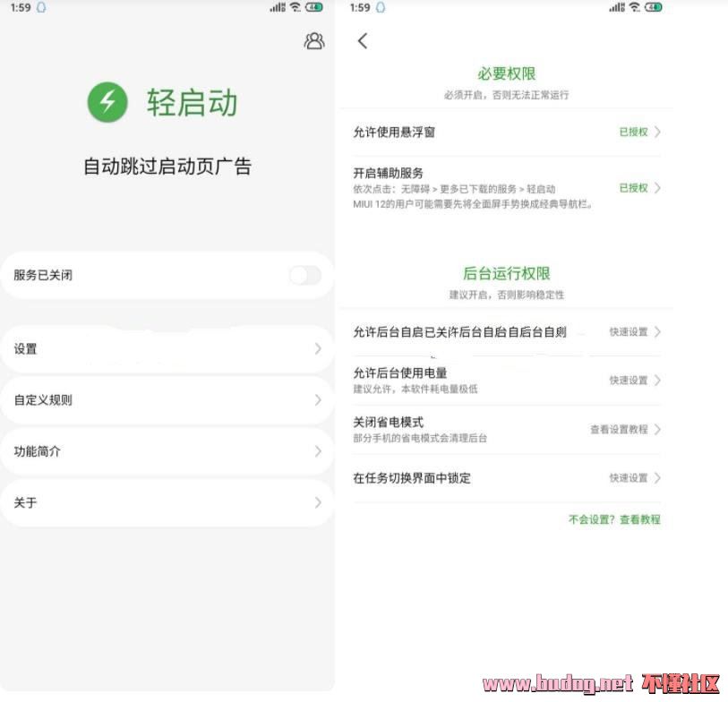
Task: Open the 关于 about page
Action: pyautogui.click(x=167, y=503)
